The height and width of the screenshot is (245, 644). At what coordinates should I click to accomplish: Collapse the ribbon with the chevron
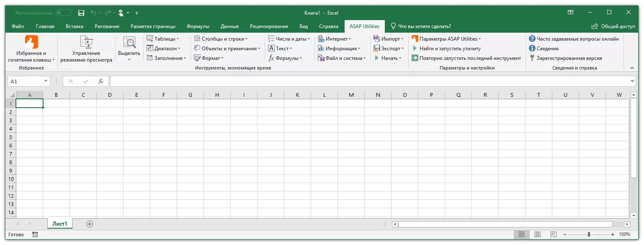click(x=632, y=67)
